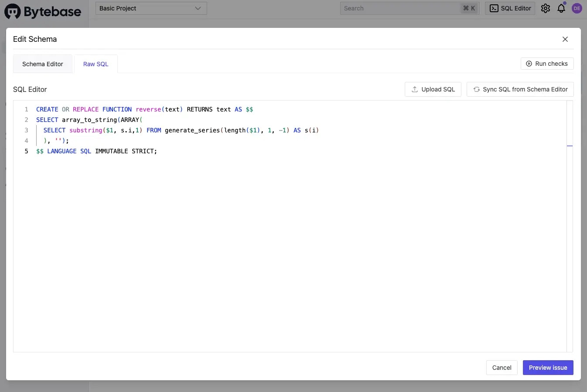Open the notifications bell icon
Image resolution: width=587 pixels, height=392 pixels.
pyautogui.click(x=561, y=8)
